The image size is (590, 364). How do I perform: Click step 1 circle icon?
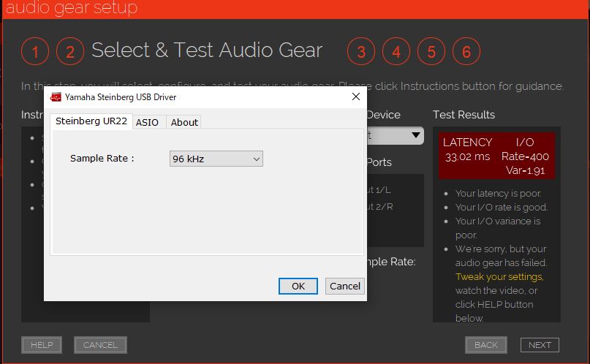click(35, 52)
